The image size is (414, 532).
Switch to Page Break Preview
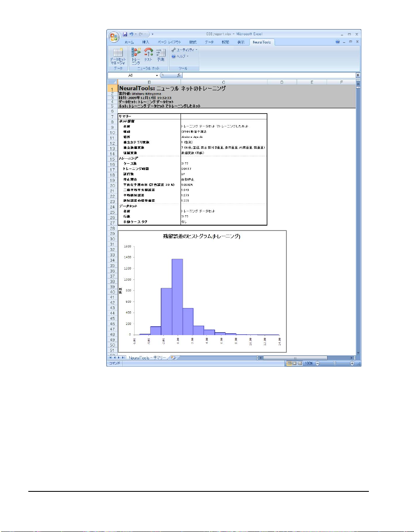coord(300,363)
